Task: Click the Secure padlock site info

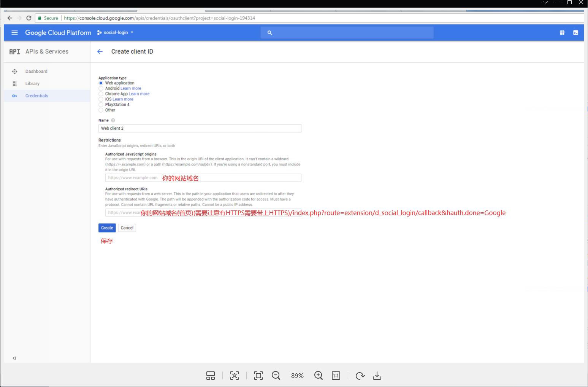Action: click(48, 18)
